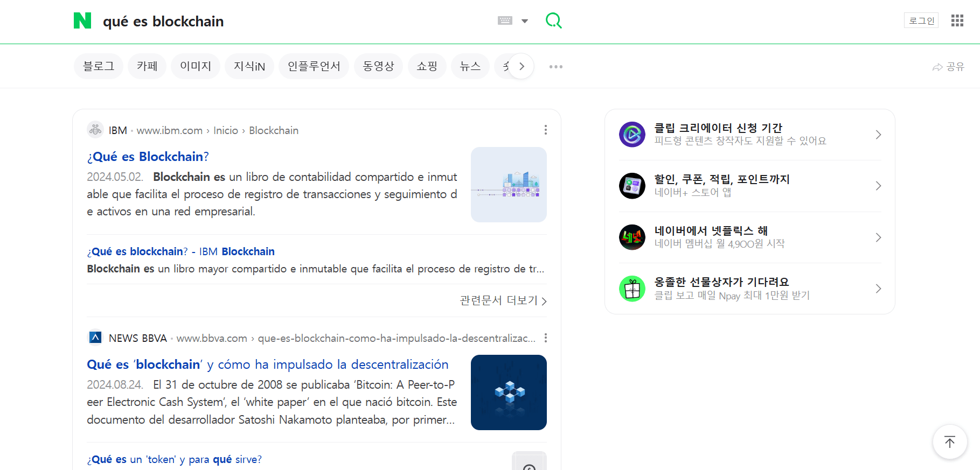Open ¿Qué es blockchain? - IBM Blockchain sub-link
The height and width of the screenshot is (470, 980).
(180, 251)
